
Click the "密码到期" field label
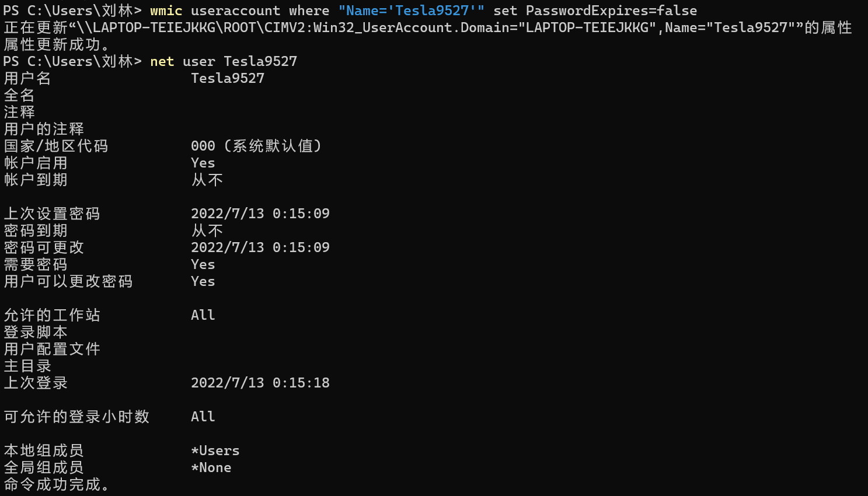pyautogui.click(x=36, y=230)
